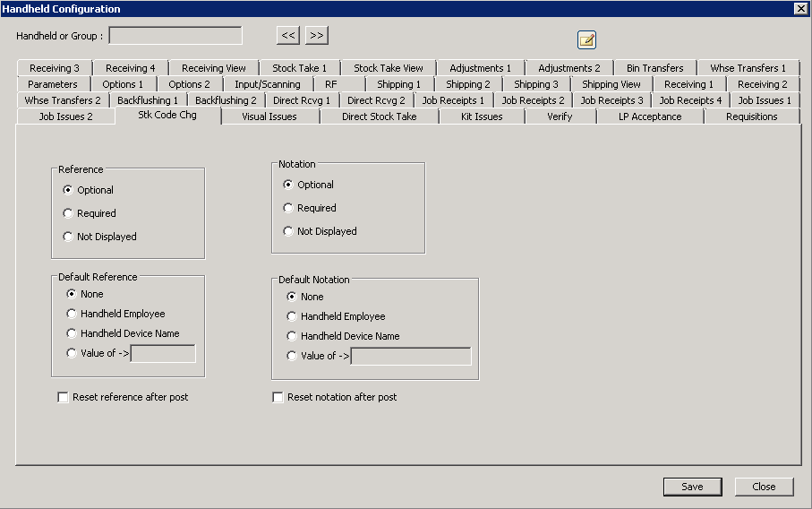The image size is (812, 509).
Task: Click the edit note icon
Action: coord(586,39)
